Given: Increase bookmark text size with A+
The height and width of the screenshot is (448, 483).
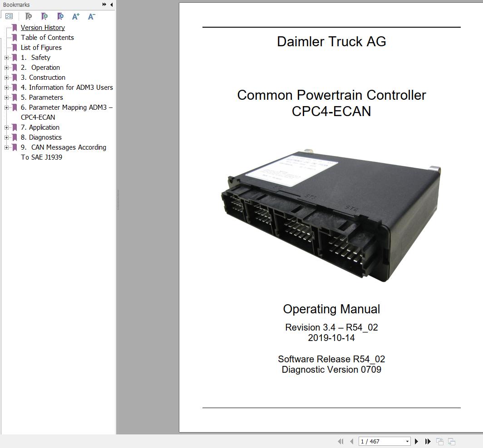Looking at the screenshot, I should [76, 16].
